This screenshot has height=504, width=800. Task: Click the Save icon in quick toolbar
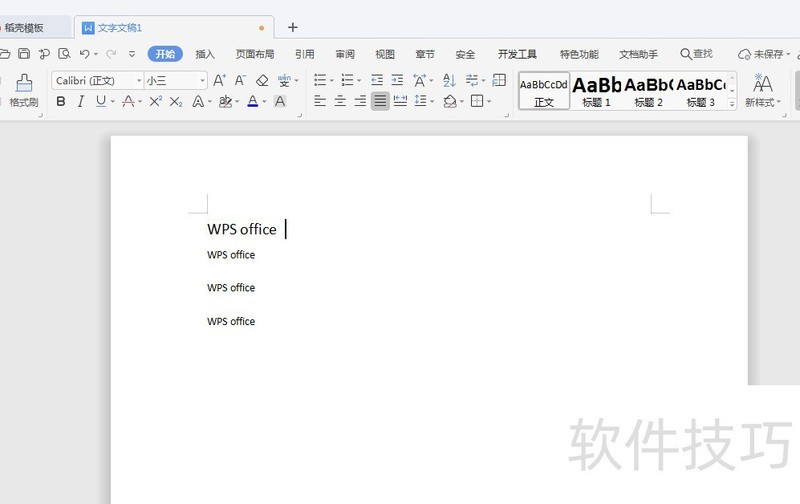click(x=24, y=54)
